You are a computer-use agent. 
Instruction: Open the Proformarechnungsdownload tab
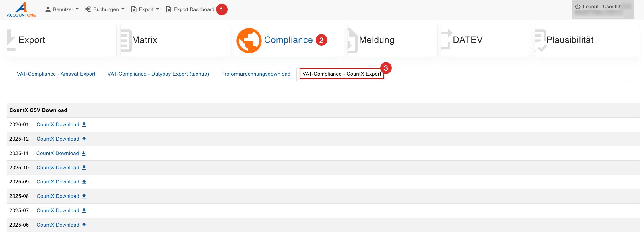256,74
